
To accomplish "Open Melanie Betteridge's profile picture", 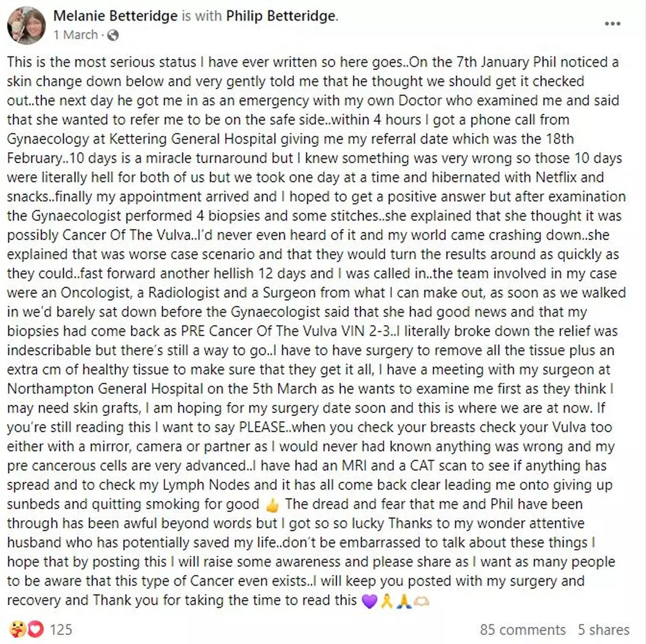I will pos(26,26).
